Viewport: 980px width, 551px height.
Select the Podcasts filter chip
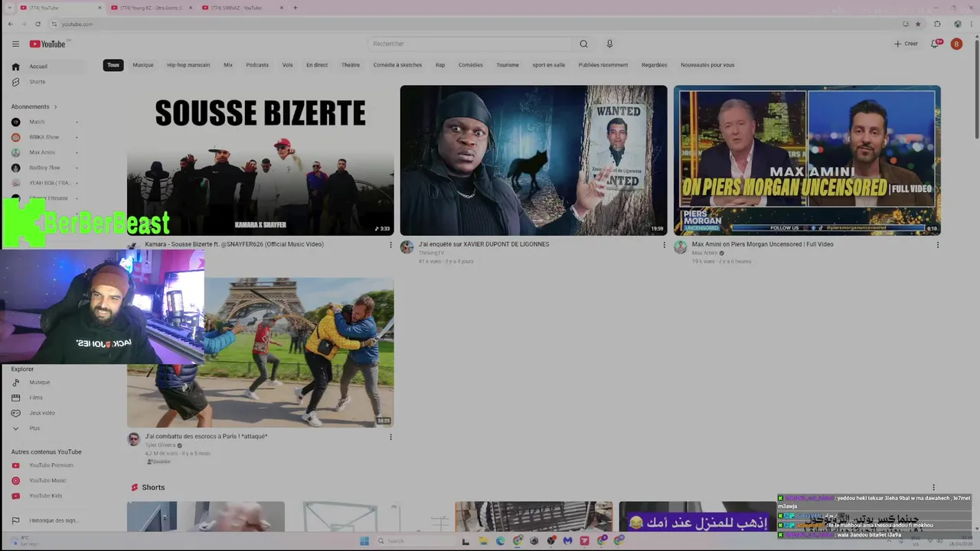point(257,65)
